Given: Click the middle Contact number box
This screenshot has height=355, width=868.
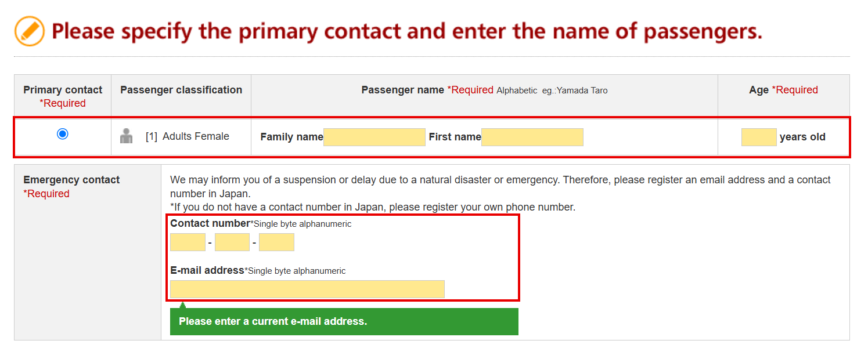Looking at the screenshot, I should tap(232, 242).
